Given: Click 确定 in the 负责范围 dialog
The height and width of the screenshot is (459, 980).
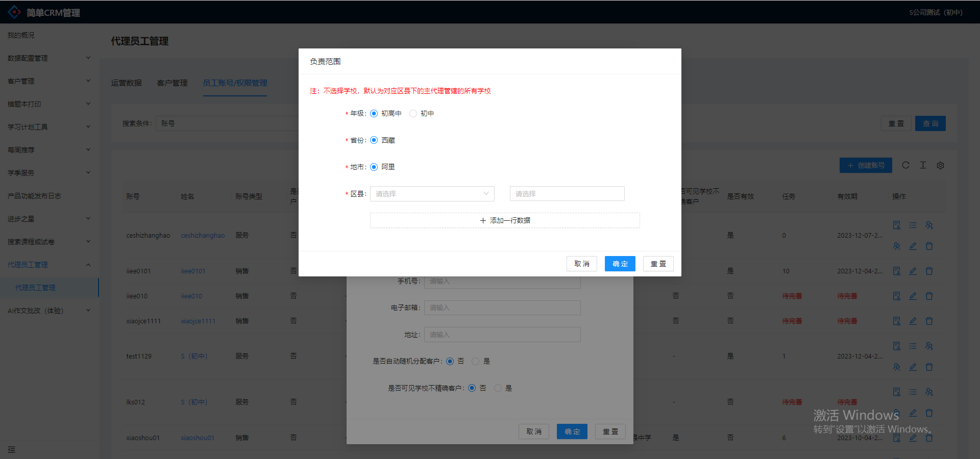Looking at the screenshot, I should [620, 264].
